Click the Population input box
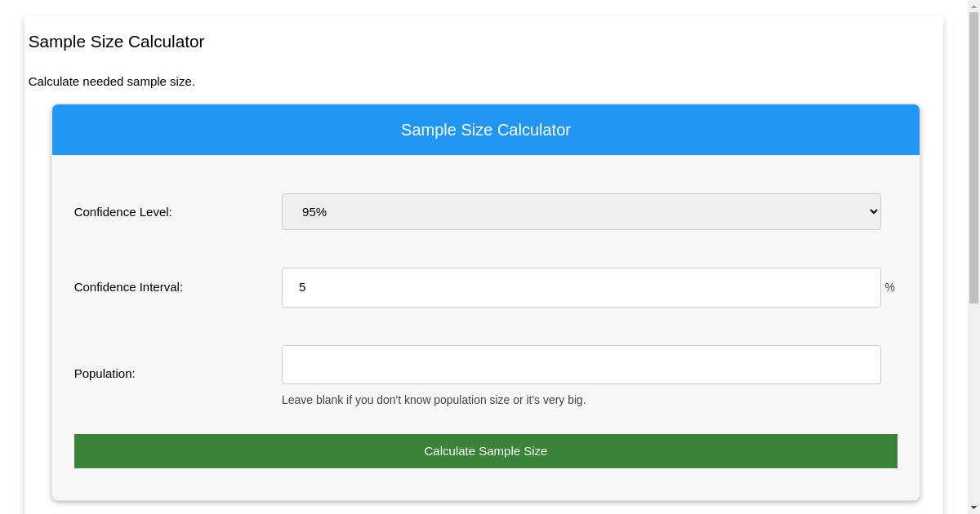This screenshot has height=514, width=980. 581,365
